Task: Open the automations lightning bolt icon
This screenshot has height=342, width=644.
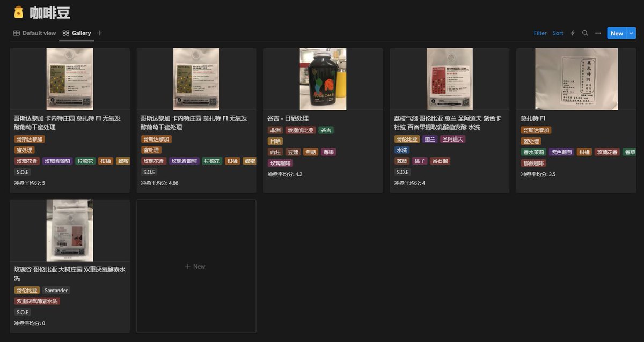Action: pyautogui.click(x=572, y=33)
